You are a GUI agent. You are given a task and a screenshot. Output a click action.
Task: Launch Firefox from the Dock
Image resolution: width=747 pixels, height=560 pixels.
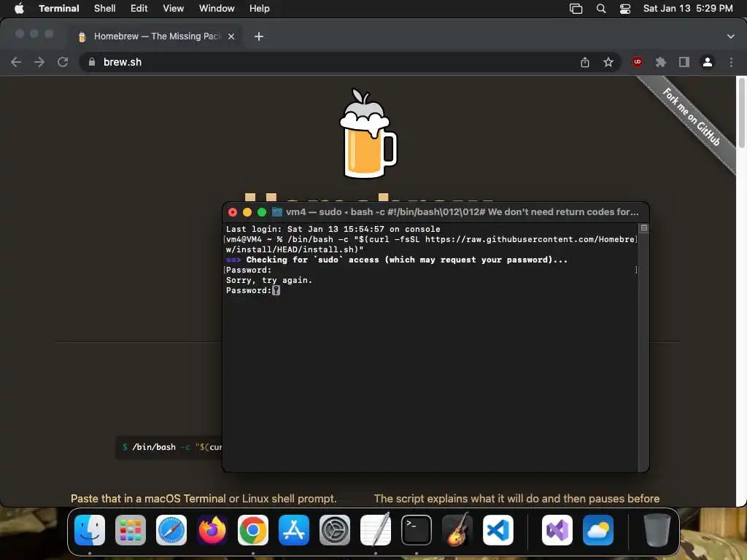[x=212, y=530]
